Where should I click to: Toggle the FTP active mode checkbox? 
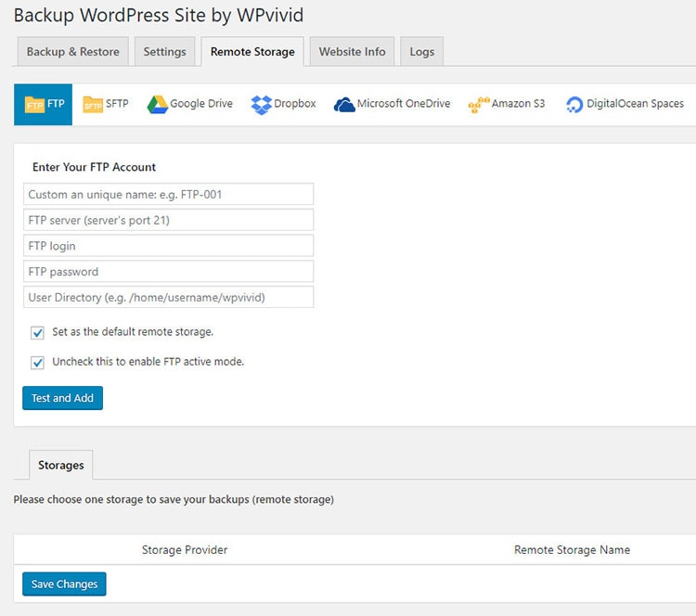coord(38,362)
